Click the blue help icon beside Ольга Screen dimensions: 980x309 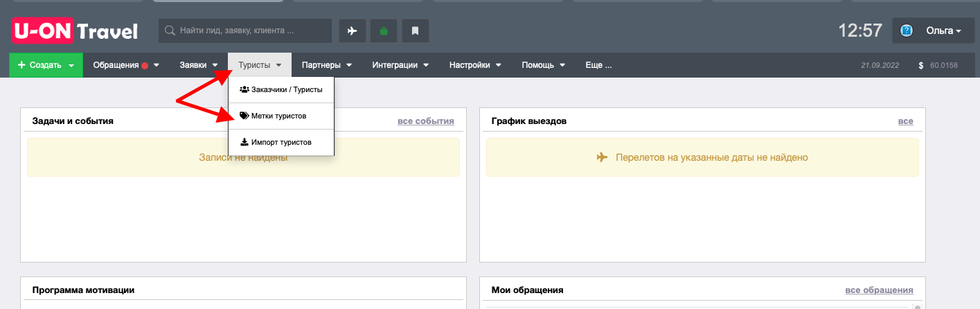(907, 30)
